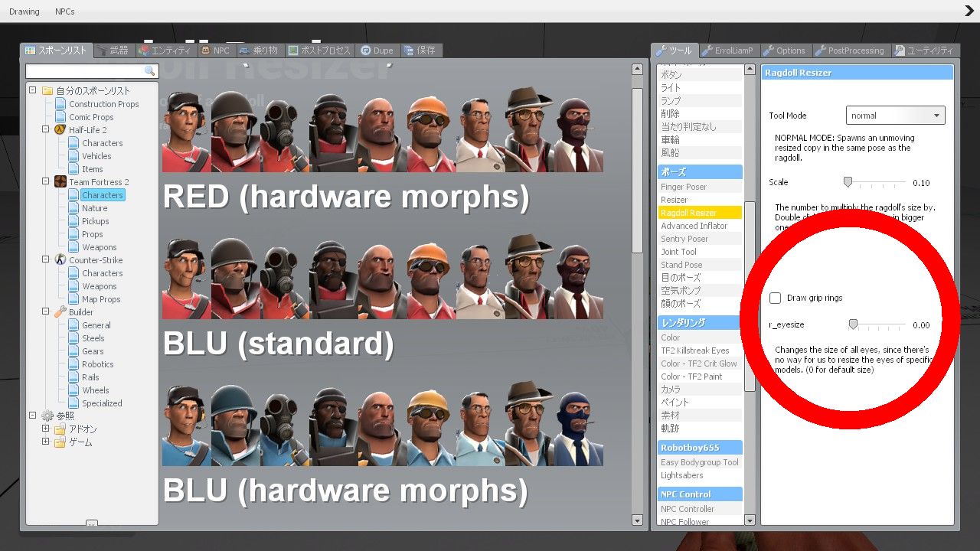This screenshot has height=551, width=980.
Task: Switch to the 武器 tab
Action: (x=114, y=51)
